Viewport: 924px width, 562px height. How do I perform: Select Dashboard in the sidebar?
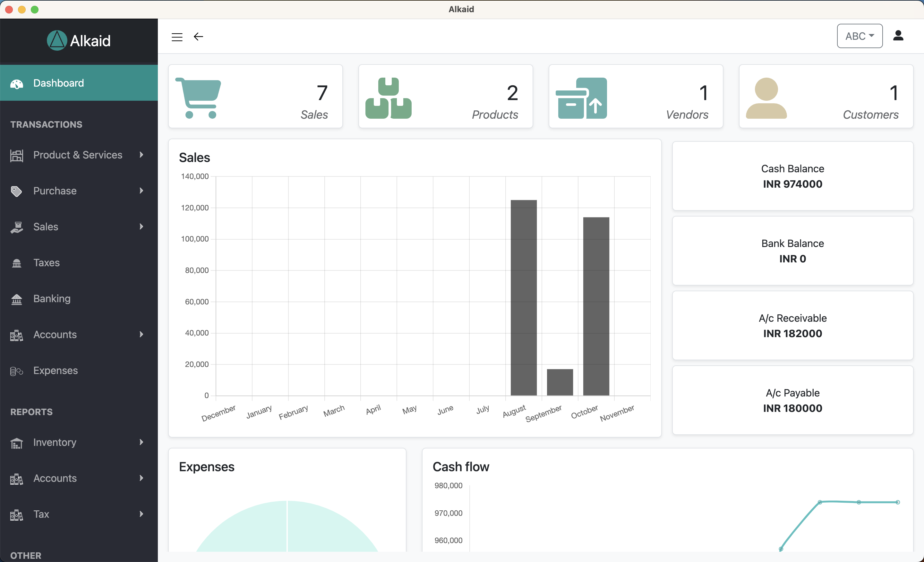click(x=79, y=83)
